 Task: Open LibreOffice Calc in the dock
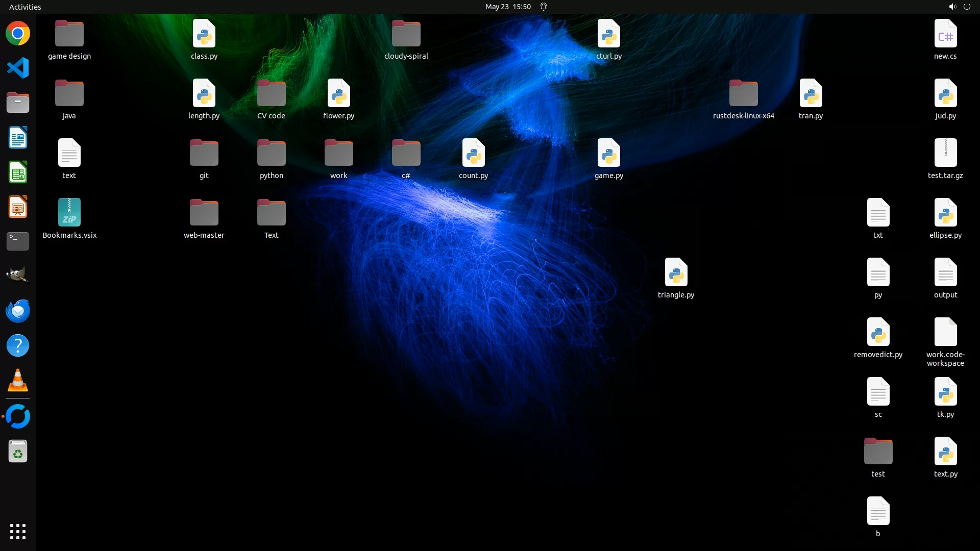point(18,172)
